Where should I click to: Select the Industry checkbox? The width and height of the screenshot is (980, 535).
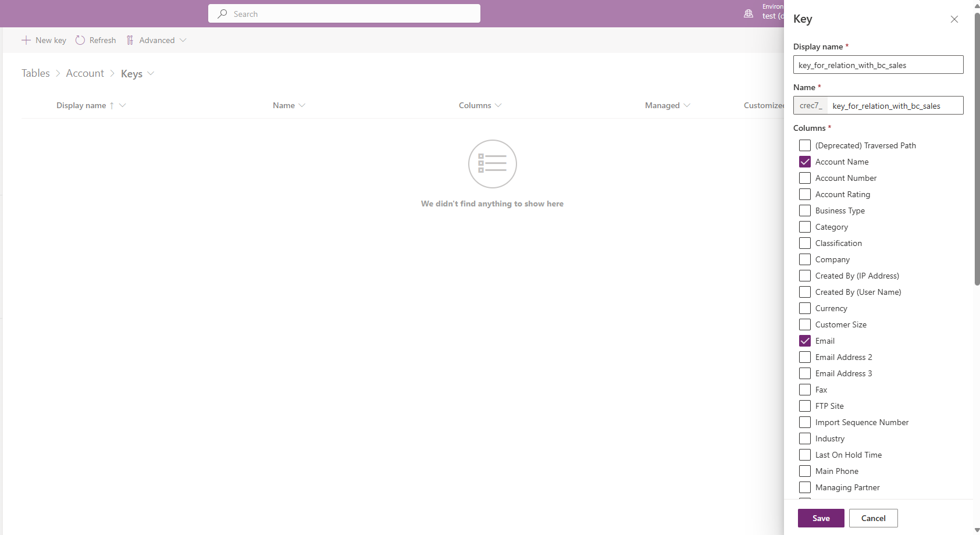[x=805, y=438]
